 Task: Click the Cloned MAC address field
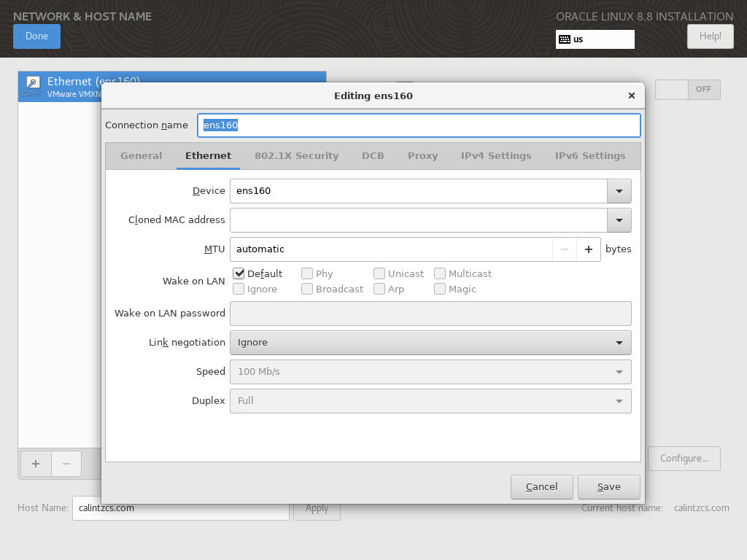click(418, 220)
